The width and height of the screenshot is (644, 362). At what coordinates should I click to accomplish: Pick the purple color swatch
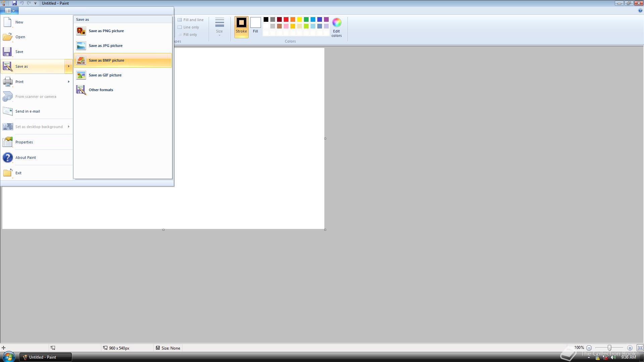326,19
